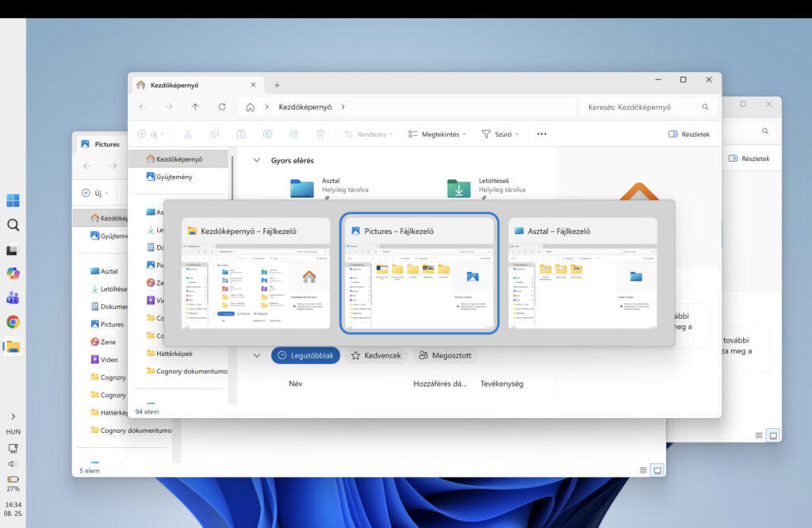Image resolution: width=812 pixels, height=528 pixels.
Task: Switch to the Kedvencek tab
Action: click(x=376, y=356)
